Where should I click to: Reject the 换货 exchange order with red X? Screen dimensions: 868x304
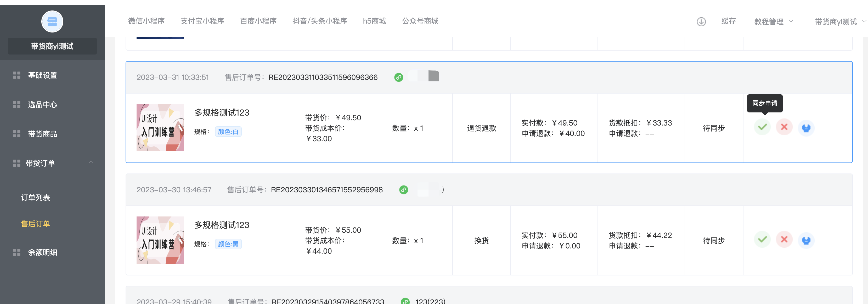(784, 240)
